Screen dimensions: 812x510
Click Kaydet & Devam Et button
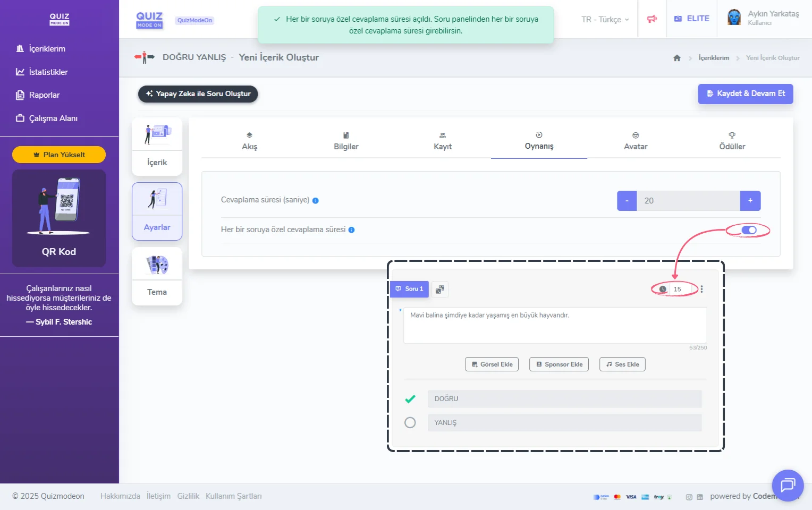(745, 93)
